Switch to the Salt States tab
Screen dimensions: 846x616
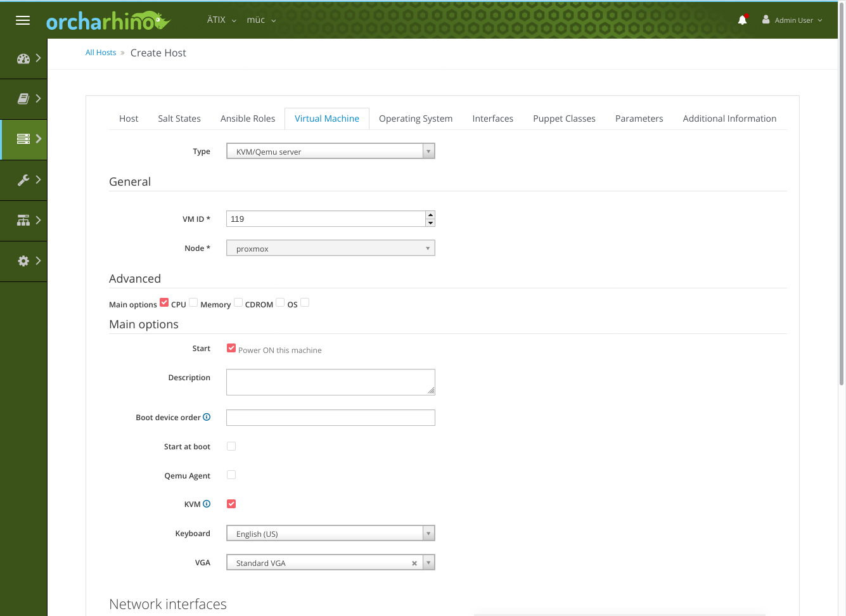pos(179,119)
